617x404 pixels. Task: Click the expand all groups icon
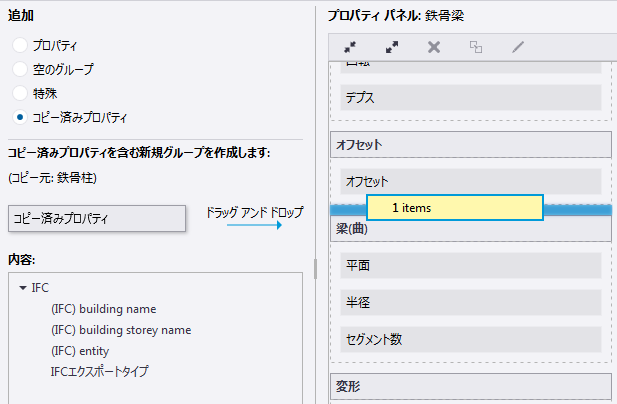[x=392, y=47]
